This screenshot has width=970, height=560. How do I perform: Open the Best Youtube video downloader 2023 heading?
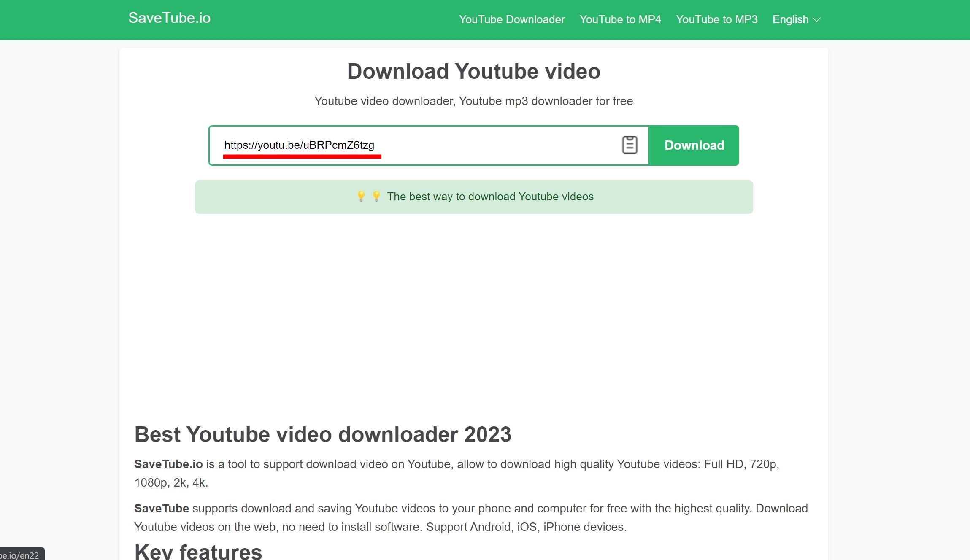point(323,434)
